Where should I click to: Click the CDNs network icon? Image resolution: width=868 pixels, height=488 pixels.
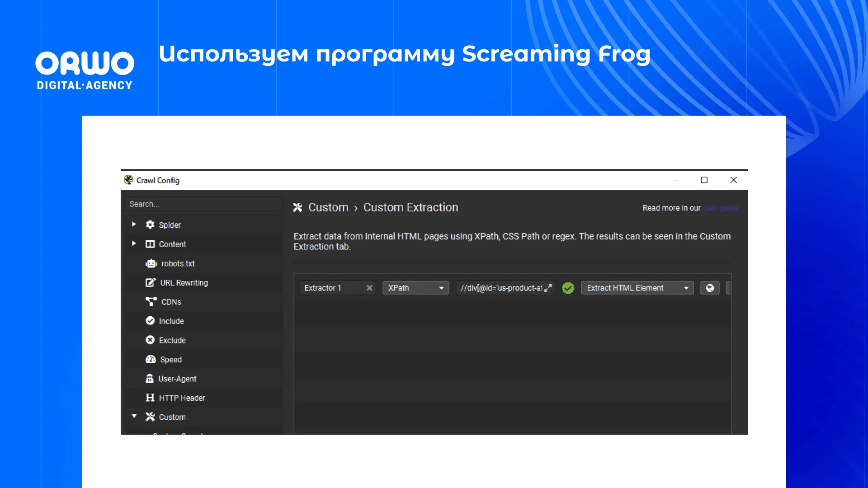pyautogui.click(x=151, y=301)
